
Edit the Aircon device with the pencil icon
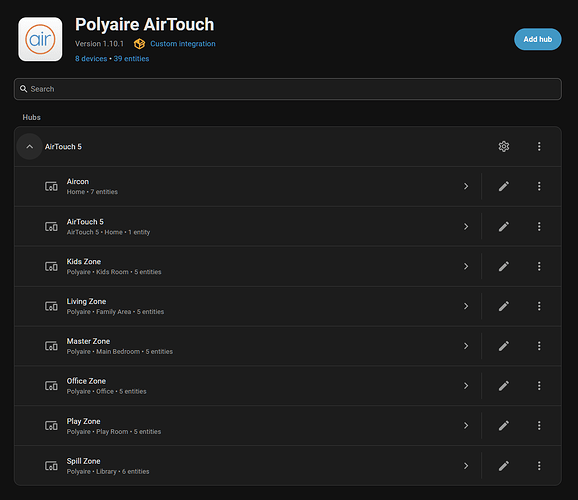pyautogui.click(x=504, y=186)
